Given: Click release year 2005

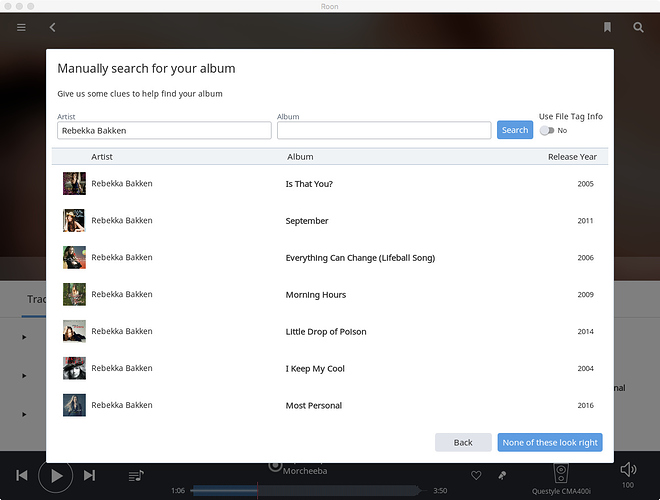Looking at the screenshot, I should pyautogui.click(x=585, y=184).
